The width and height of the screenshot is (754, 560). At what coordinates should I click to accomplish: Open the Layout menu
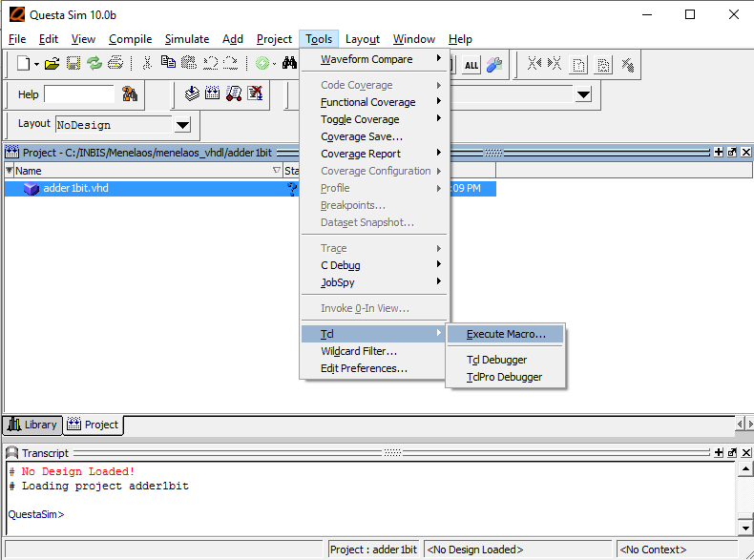click(363, 39)
